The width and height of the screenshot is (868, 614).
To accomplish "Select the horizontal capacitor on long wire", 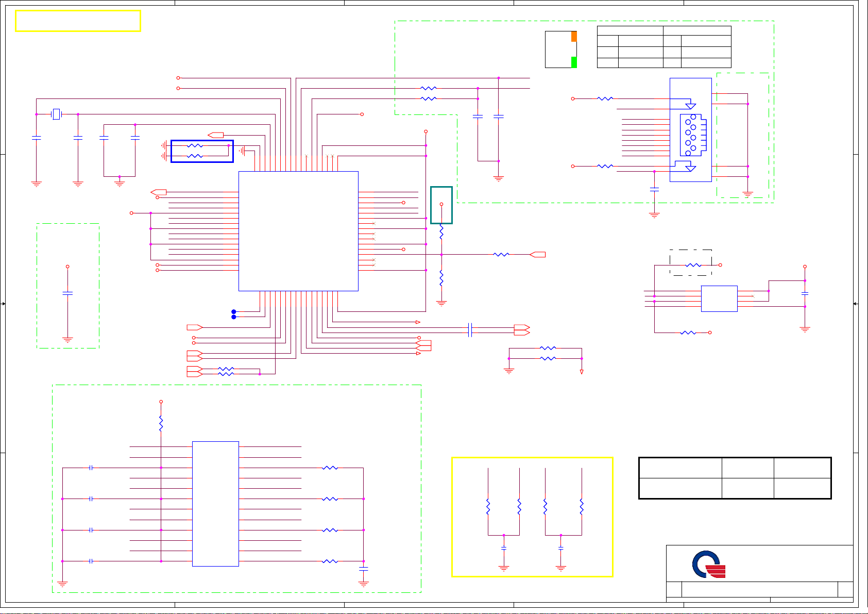I will click(470, 330).
